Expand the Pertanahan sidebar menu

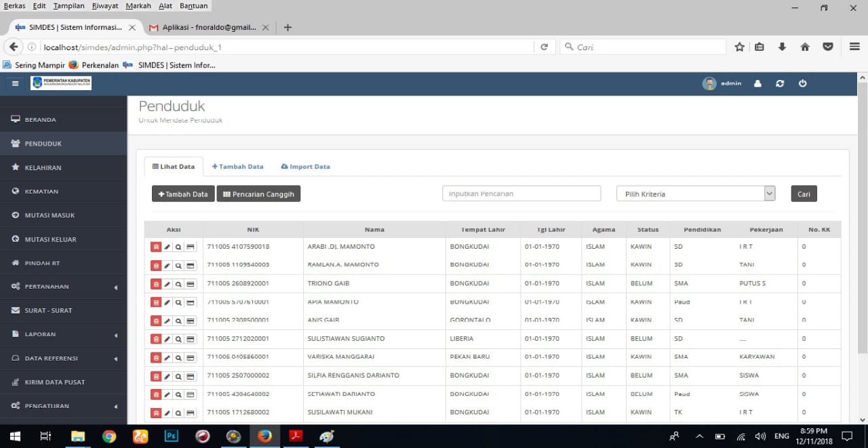(63, 287)
